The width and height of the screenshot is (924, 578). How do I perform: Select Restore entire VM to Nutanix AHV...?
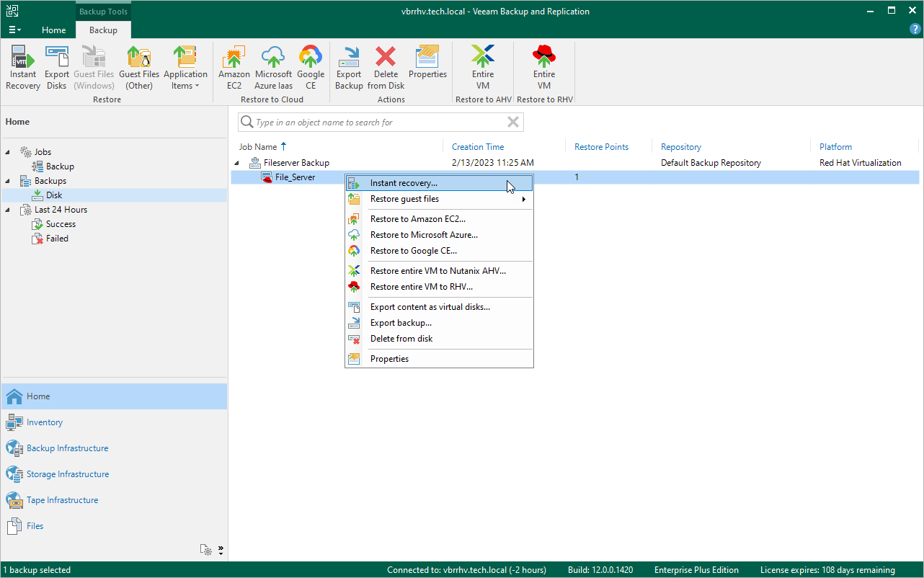click(440, 271)
